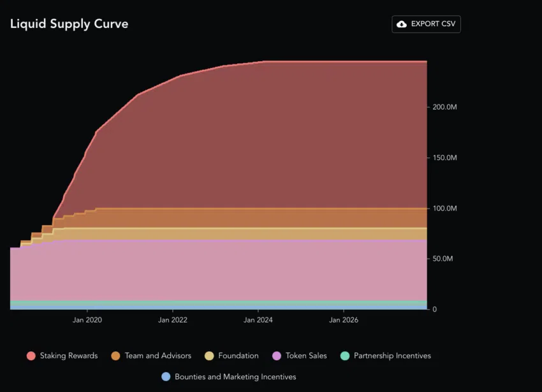Image resolution: width=542 pixels, height=392 pixels.
Task: Toggle the Bounties and Marketing legend dot
Action: (166, 377)
